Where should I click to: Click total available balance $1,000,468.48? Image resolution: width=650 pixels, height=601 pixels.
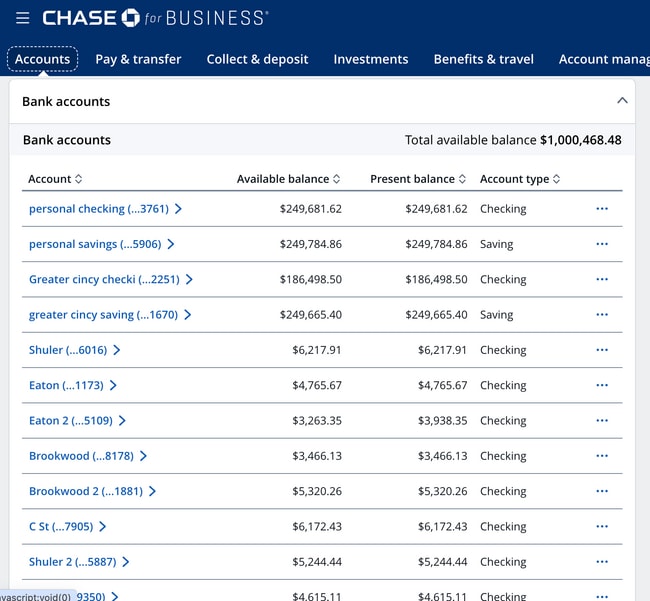(x=513, y=140)
